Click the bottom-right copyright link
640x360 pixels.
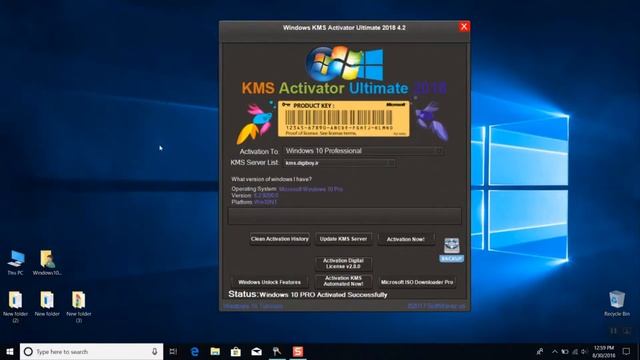click(436, 306)
